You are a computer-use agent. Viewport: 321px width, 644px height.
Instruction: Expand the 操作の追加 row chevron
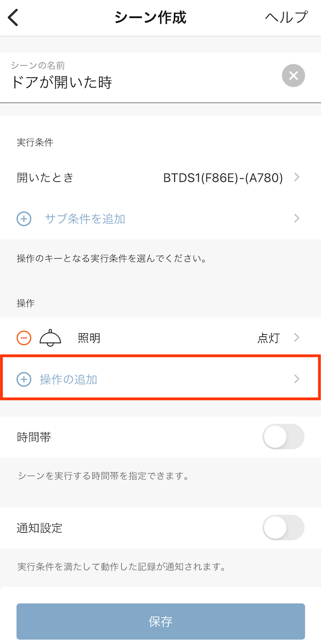tap(297, 379)
